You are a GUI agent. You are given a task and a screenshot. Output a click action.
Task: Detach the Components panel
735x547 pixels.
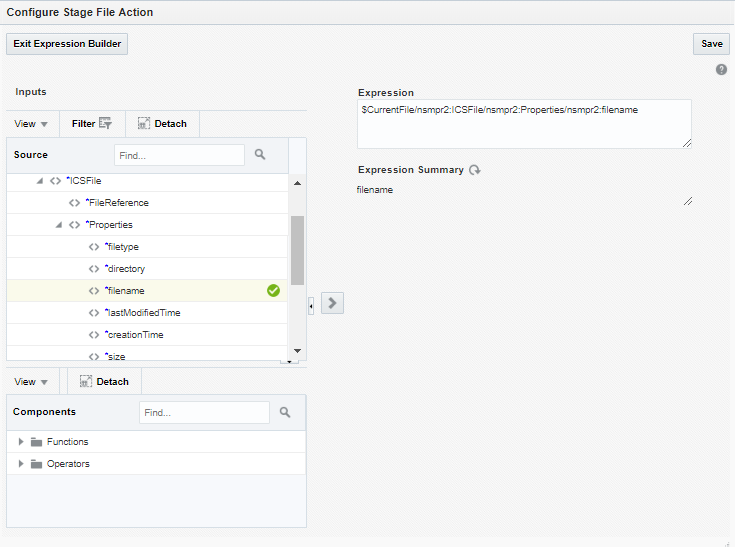(104, 382)
